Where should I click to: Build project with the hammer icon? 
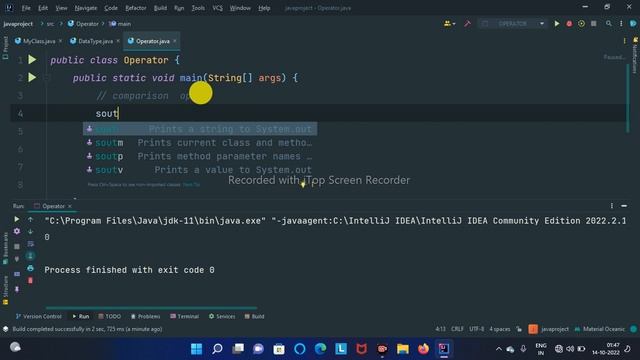[467, 24]
